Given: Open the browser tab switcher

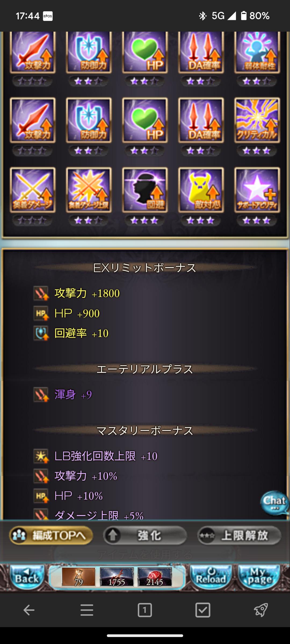Looking at the screenshot, I should 145,610.
